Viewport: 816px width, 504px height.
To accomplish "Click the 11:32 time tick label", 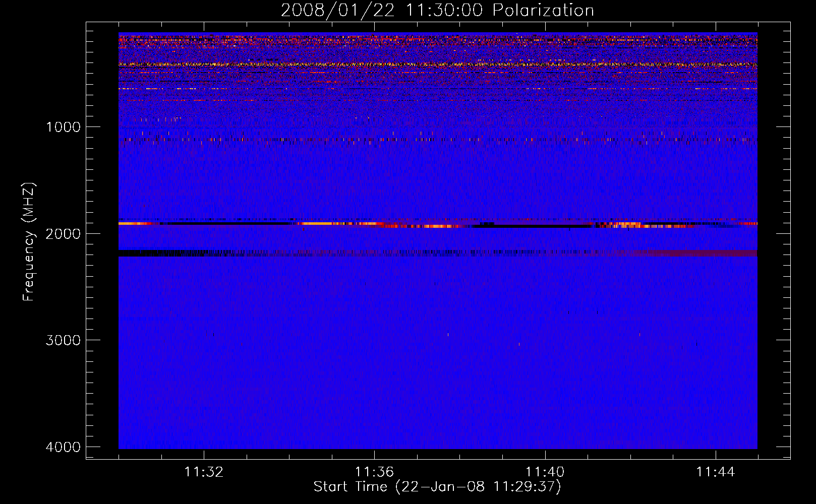I will pos(204,472).
